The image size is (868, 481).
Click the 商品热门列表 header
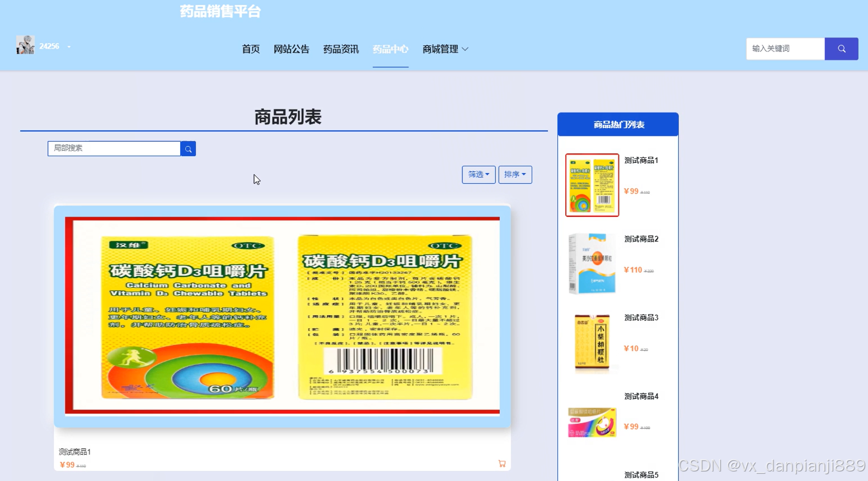[618, 124]
